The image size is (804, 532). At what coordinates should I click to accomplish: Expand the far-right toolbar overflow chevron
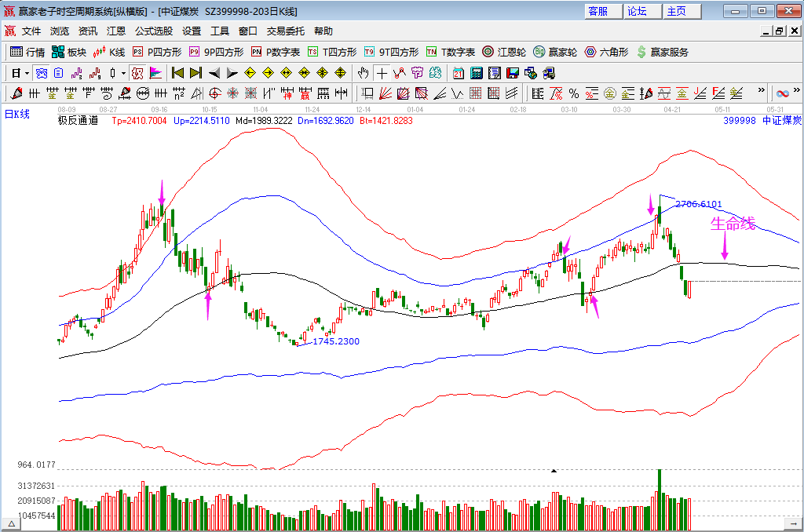click(x=796, y=90)
